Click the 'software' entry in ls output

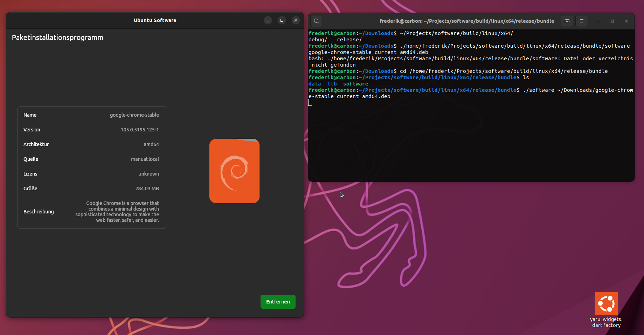(x=355, y=84)
